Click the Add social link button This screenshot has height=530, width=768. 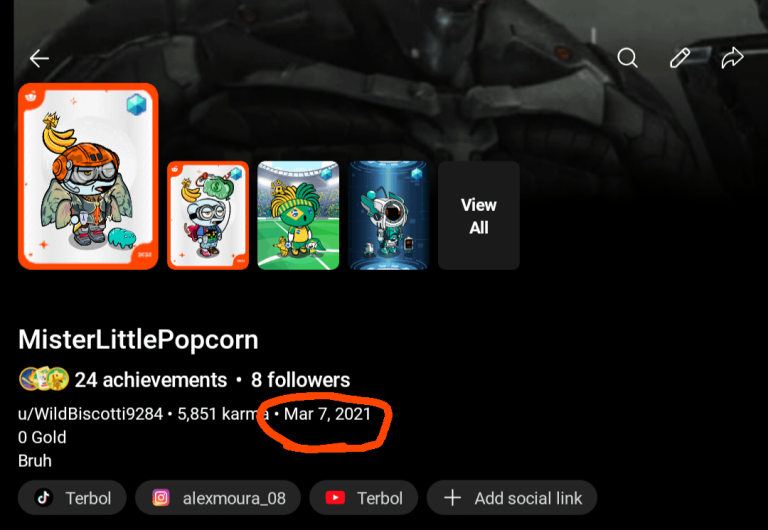point(512,498)
